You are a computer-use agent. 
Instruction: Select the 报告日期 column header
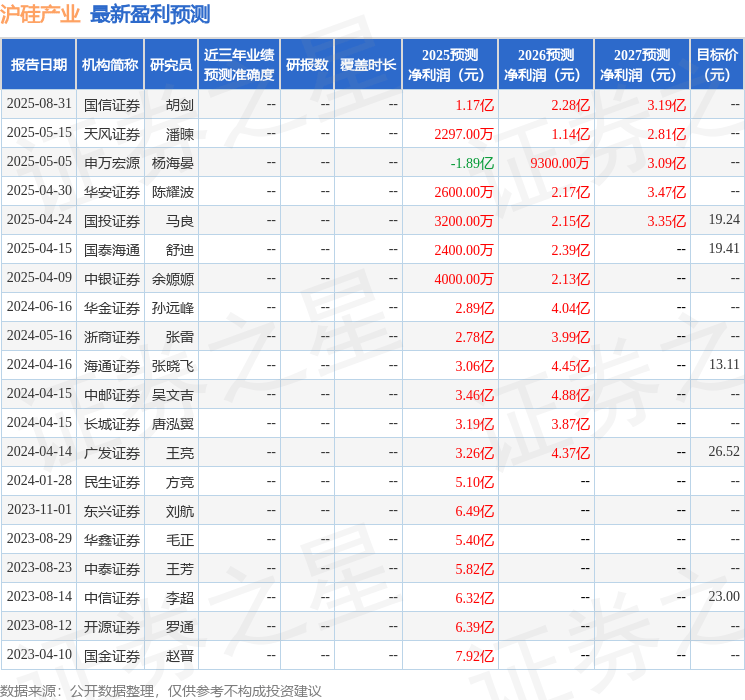38,65
